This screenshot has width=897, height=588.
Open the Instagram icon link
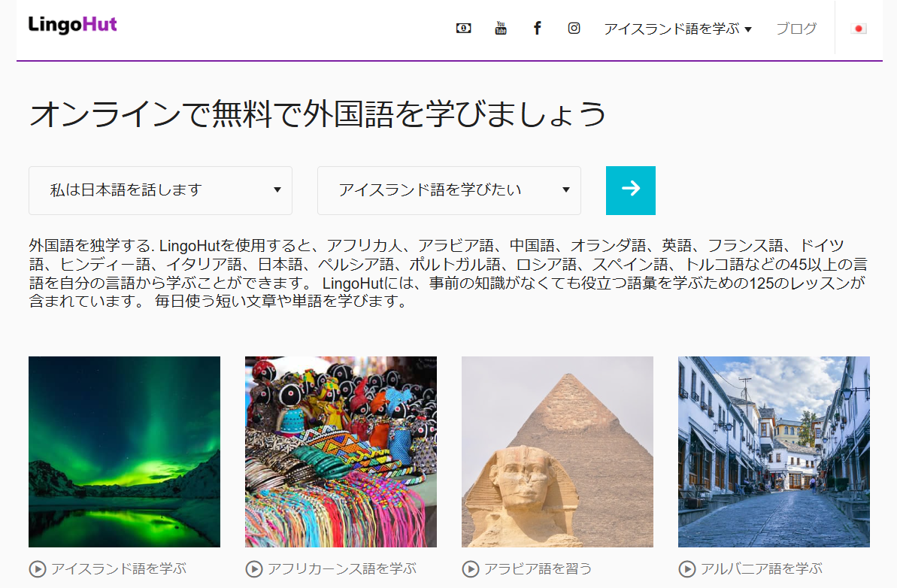(x=574, y=28)
